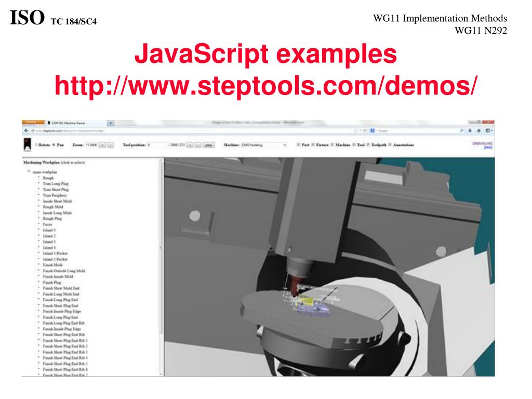Select the Finish Short Mold End step

(61, 288)
